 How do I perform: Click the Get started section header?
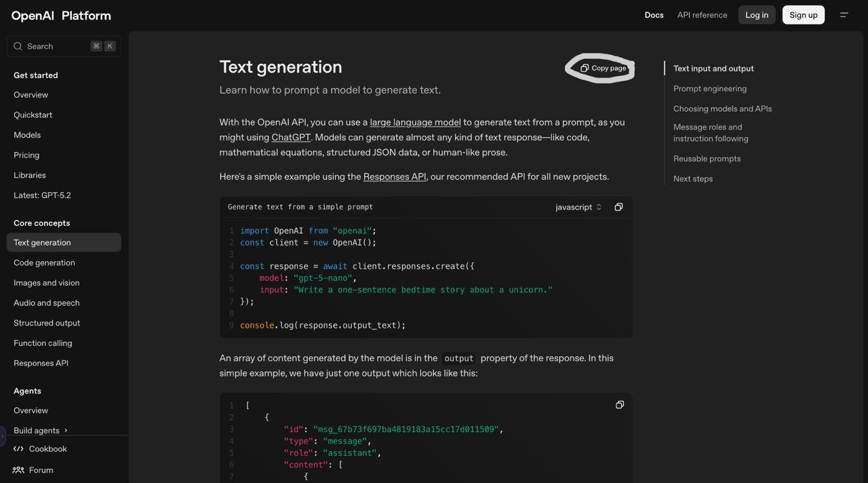[x=35, y=75]
